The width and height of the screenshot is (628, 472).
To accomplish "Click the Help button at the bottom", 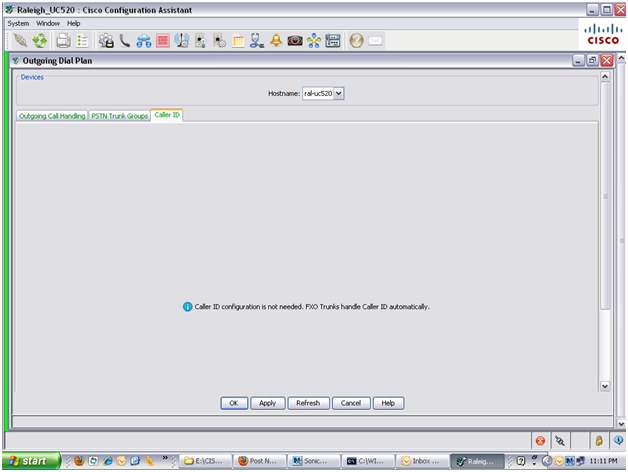I will pyautogui.click(x=388, y=403).
